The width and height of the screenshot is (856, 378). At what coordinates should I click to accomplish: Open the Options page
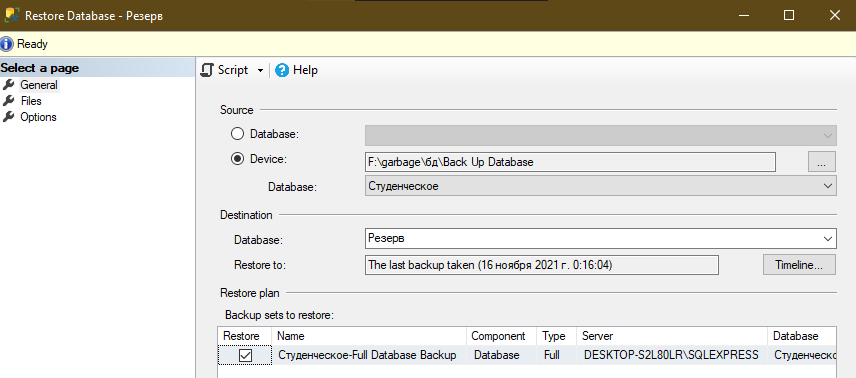tap(38, 117)
